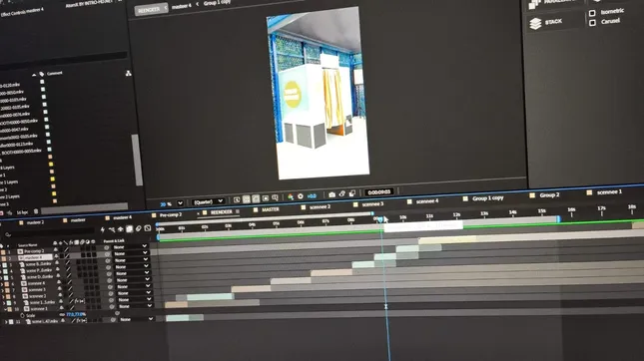Screen dimensions: 644x361
Task: Toggle effects switch on scene 1 layer 9
Action: coord(77,301)
